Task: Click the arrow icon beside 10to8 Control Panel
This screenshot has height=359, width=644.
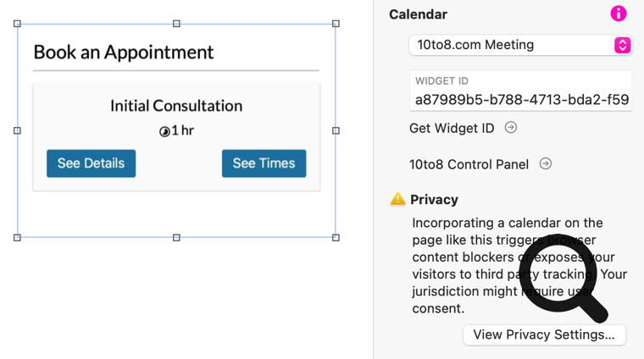Action: (x=546, y=163)
